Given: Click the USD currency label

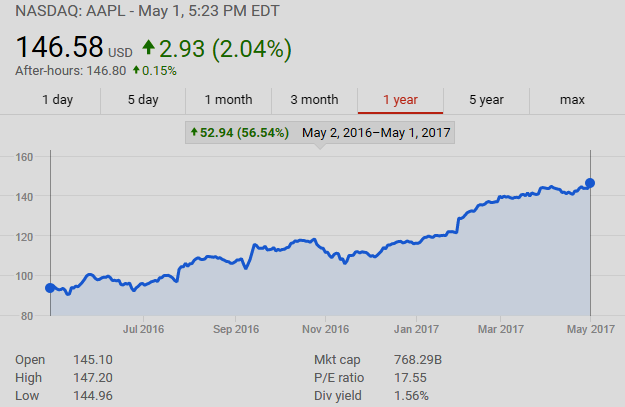Looking at the screenshot, I should [120, 53].
